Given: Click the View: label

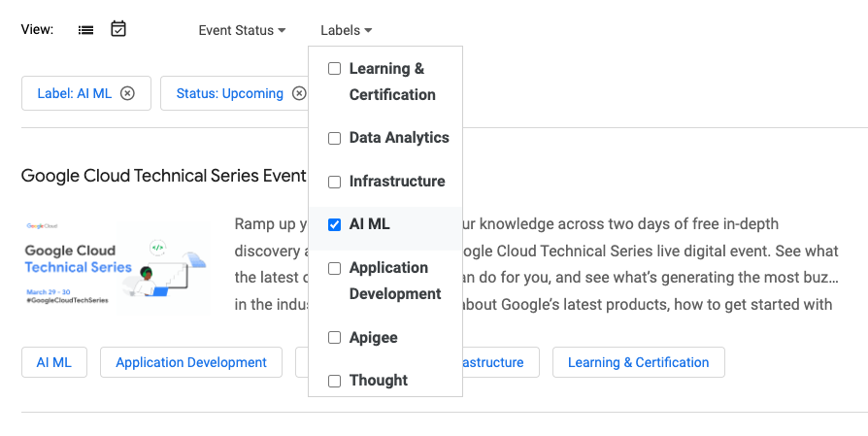Looking at the screenshot, I should pyautogui.click(x=37, y=29).
